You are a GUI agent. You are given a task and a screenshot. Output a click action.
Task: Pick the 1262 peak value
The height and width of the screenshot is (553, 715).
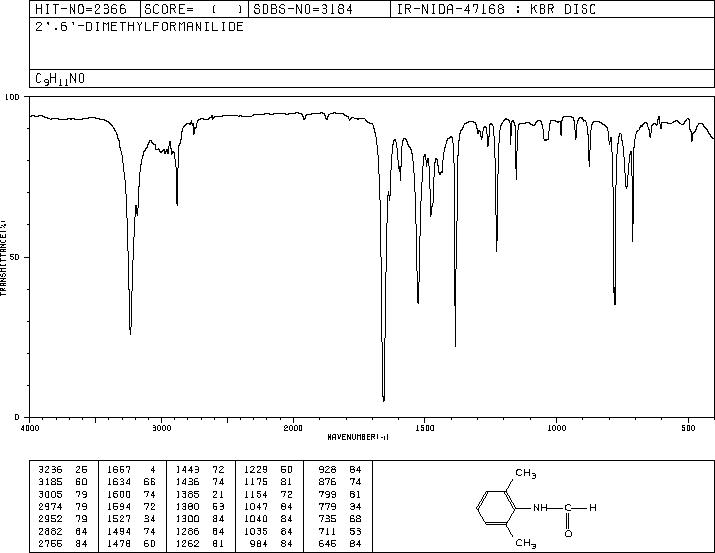[x=187, y=544]
